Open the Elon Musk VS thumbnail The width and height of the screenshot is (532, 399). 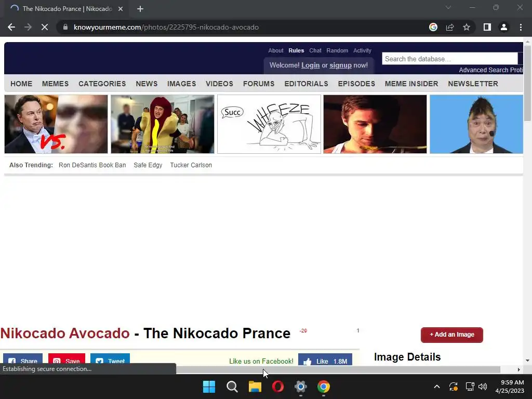(x=56, y=124)
